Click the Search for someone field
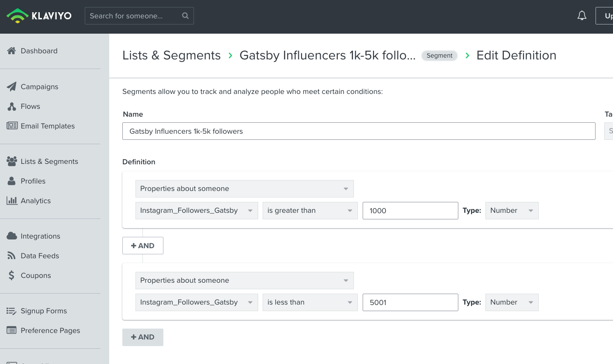 139,16
